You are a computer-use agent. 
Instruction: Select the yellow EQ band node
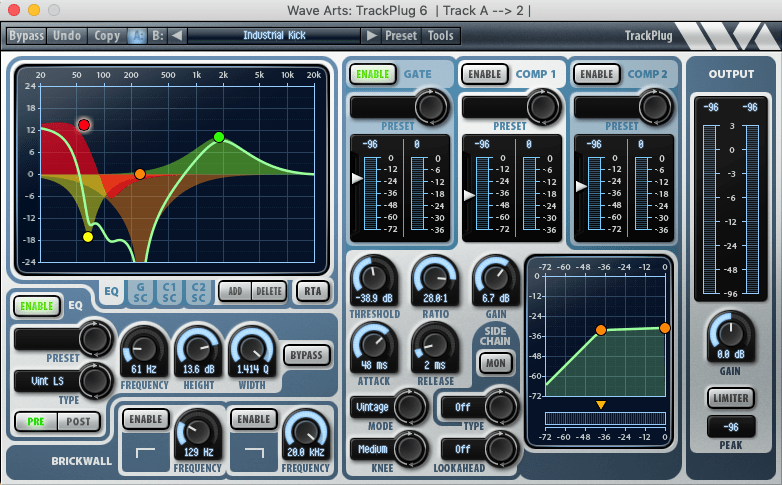click(x=88, y=237)
